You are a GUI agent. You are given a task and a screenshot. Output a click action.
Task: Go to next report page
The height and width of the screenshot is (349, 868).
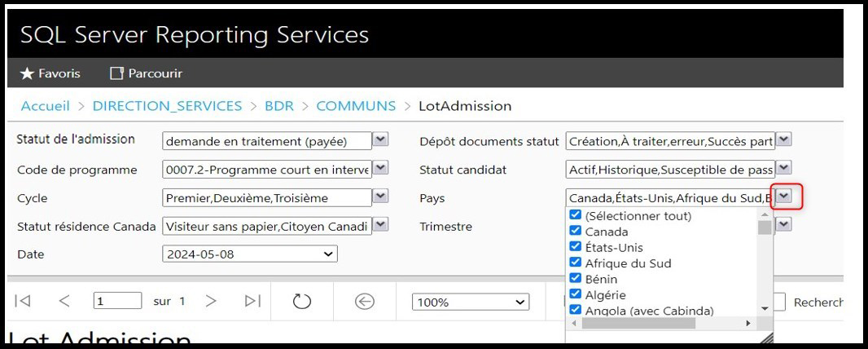(x=211, y=301)
